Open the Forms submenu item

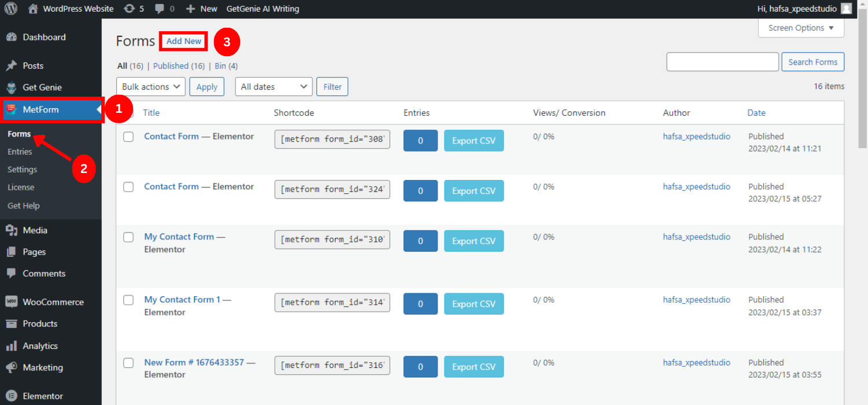19,134
